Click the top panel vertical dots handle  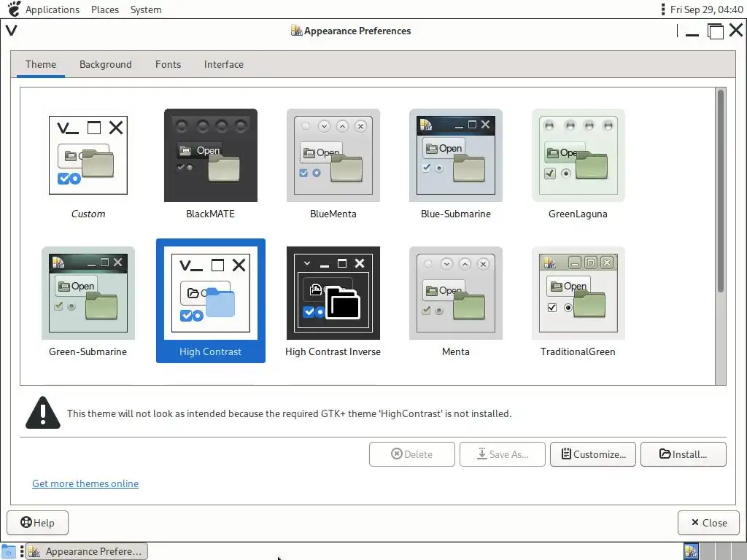(x=662, y=9)
